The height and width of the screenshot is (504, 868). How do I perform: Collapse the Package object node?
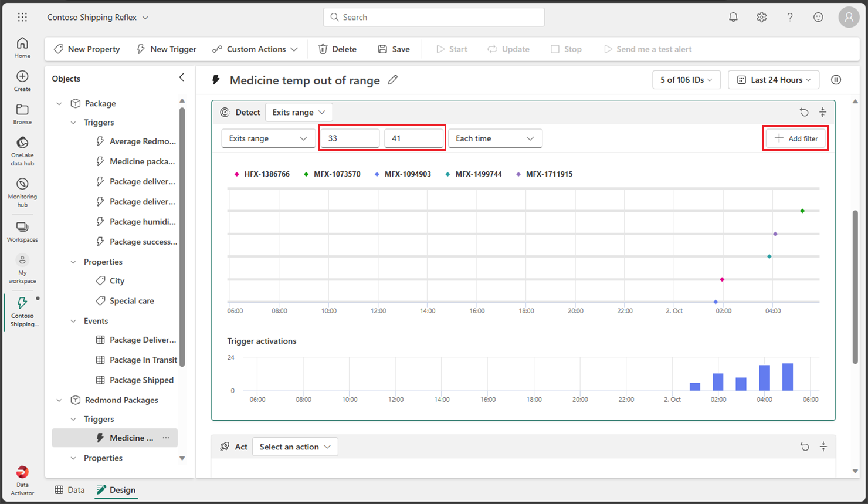pos(59,103)
